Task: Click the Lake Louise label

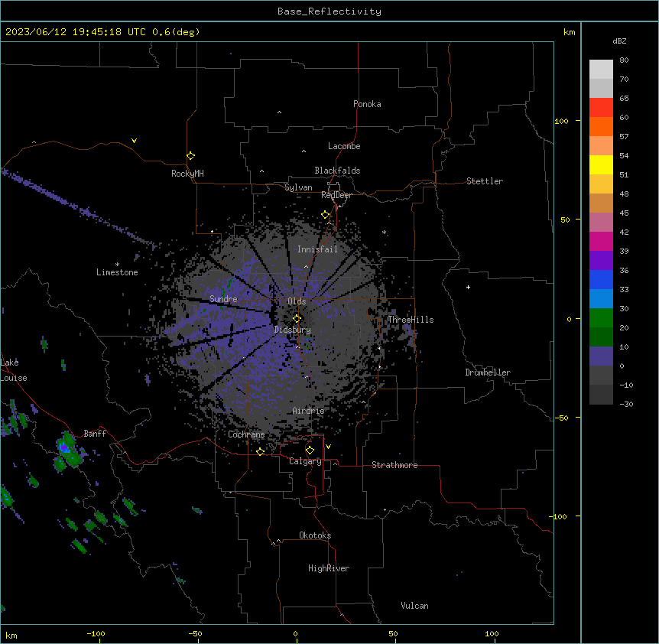Action: point(14,370)
